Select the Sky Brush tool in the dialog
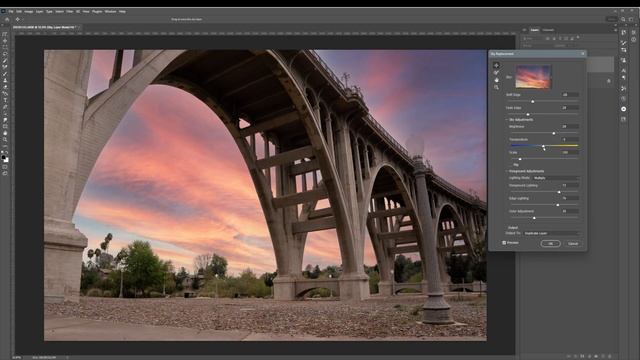Screen dimensions: 640x360 click(496, 73)
